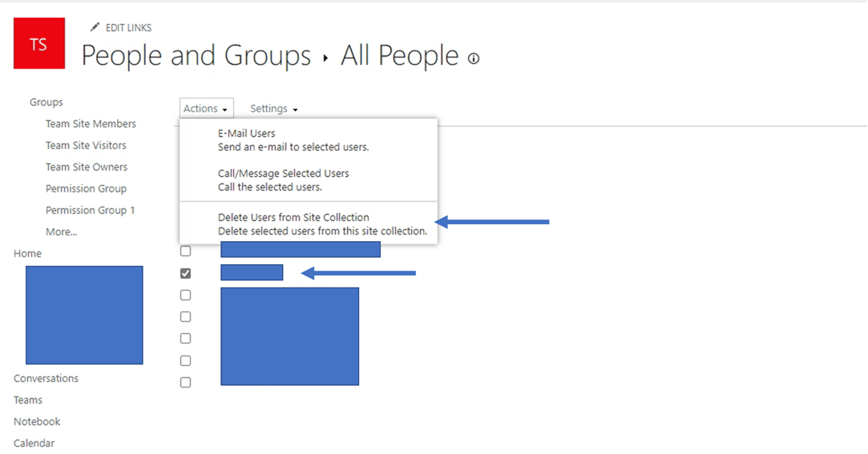Show more groups via More... link
The height and width of the screenshot is (454, 868).
point(62,231)
